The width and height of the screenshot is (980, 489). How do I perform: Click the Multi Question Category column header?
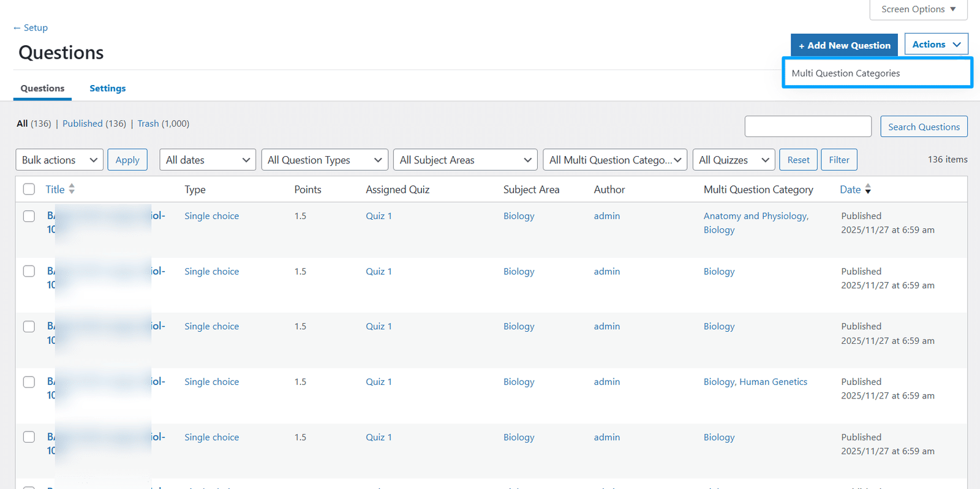click(758, 190)
